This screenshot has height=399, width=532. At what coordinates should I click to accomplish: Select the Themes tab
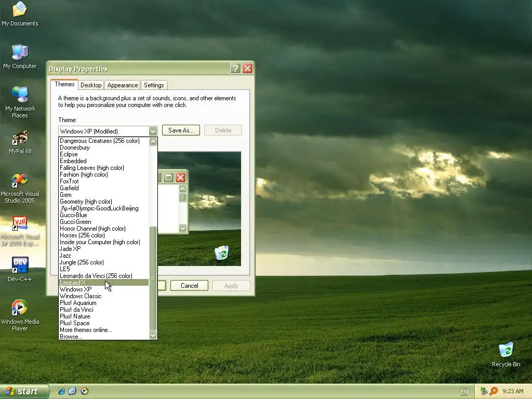point(64,84)
